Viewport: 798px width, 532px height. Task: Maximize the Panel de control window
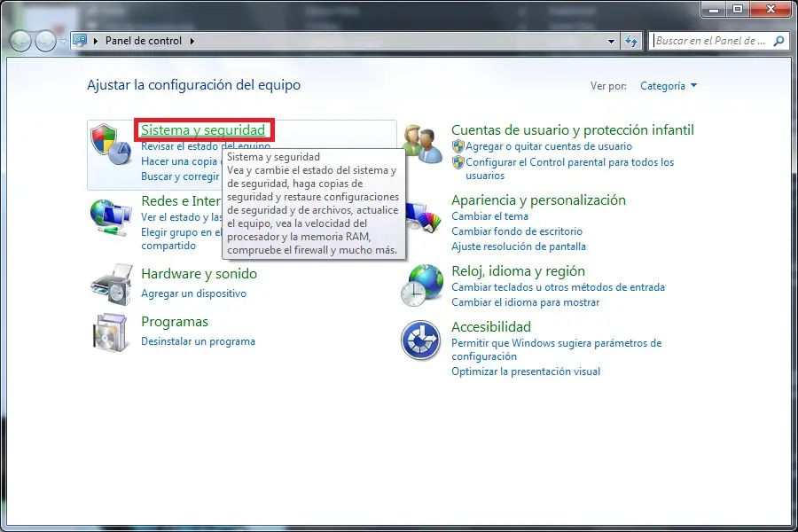click(x=738, y=9)
